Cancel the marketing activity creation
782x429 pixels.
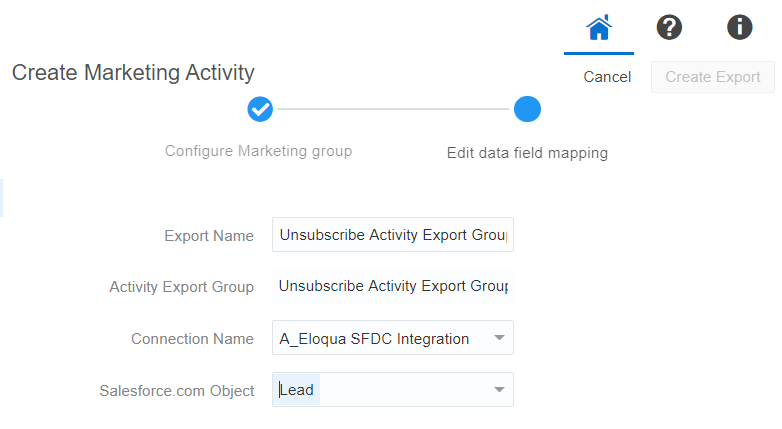click(607, 77)
